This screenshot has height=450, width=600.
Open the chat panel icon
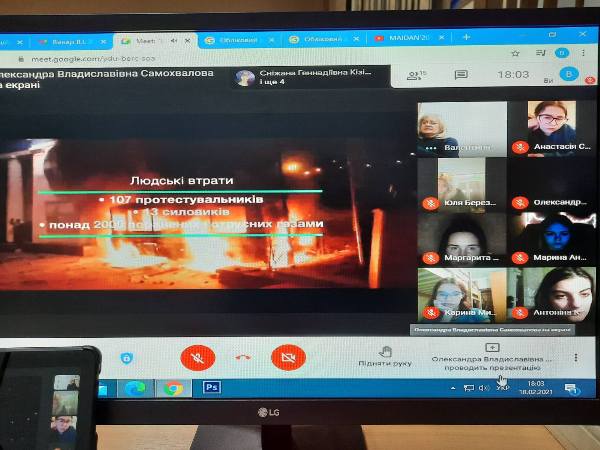tap(461, 75)
